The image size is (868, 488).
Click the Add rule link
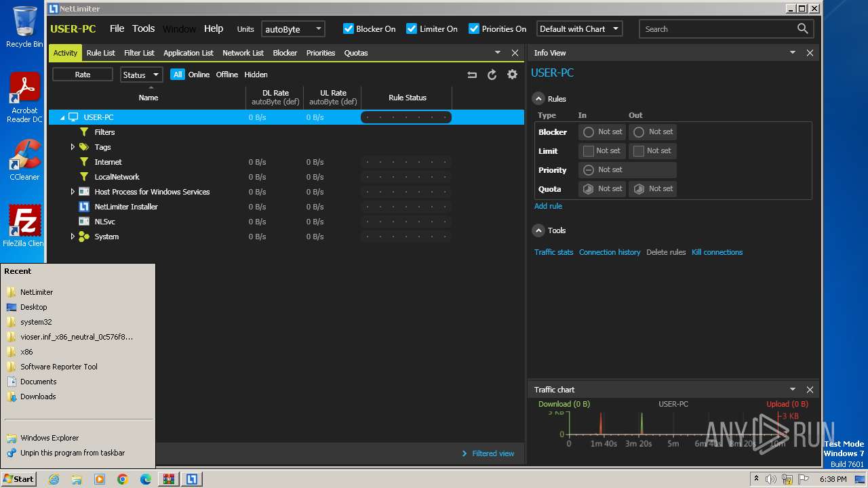click(x=548, y=206)
